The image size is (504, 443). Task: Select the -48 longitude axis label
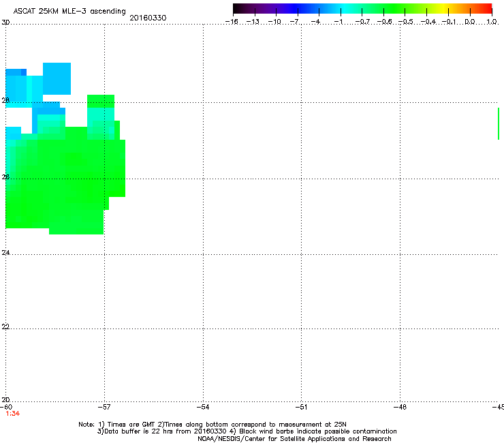(400, 408)
